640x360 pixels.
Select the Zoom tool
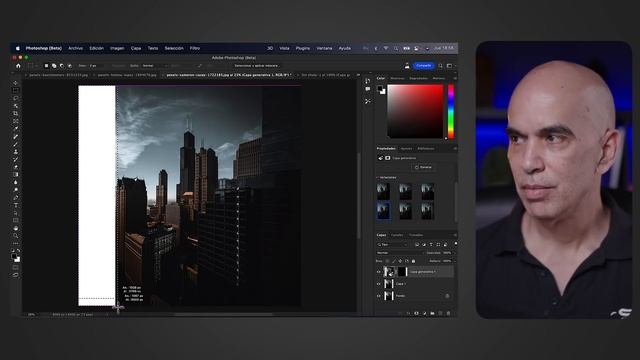[x=16, y=236]
